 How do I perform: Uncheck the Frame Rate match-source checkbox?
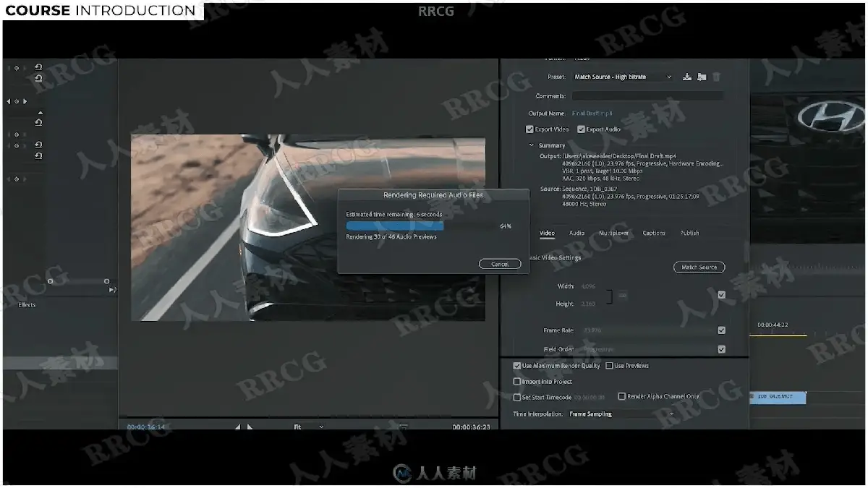click(x=721, y=330)
